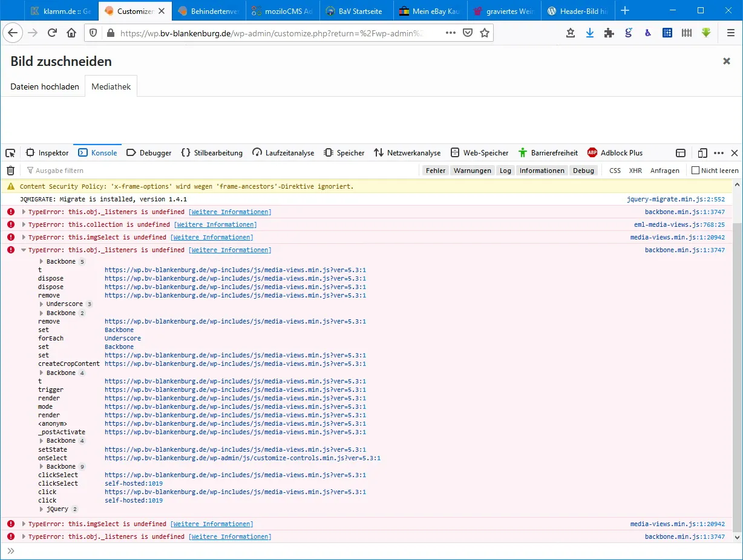Expand the Backbone 9 stack group

[42, 467]
